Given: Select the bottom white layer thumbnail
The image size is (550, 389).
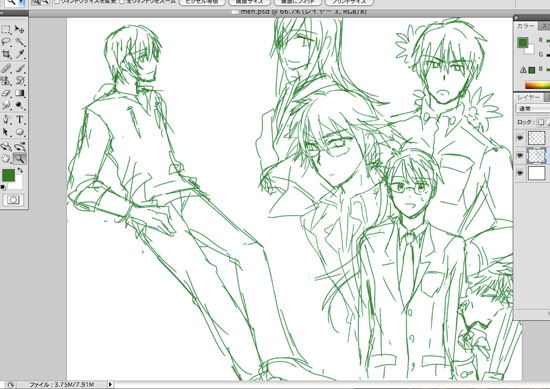Looking at the screenshot, I should 537,173.
